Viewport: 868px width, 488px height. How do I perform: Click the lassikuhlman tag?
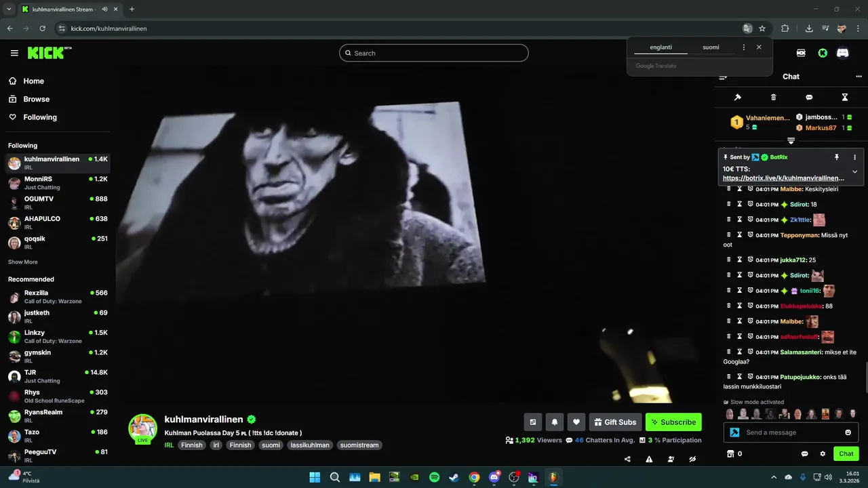309,445
